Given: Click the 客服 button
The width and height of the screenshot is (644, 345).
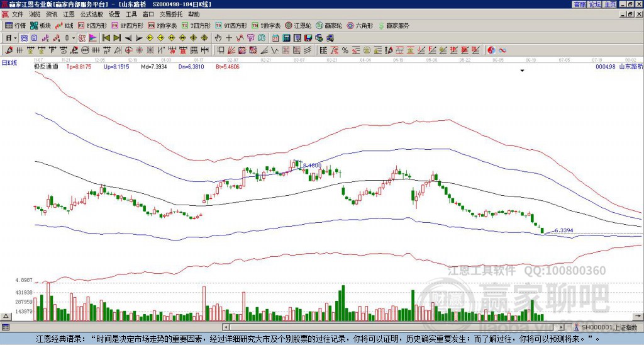Looking at the screenshot, I should pyautogui.click(x=579, y=4).
